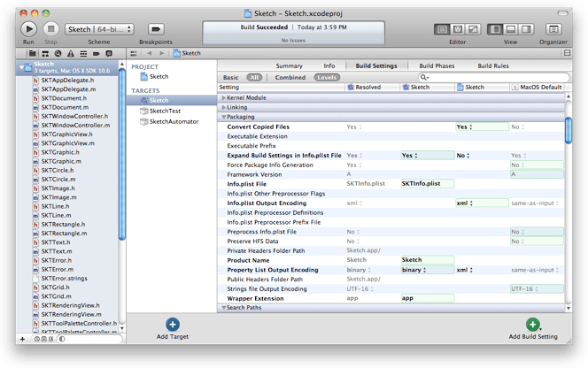Go back with the jump bar arrow
The image size is (588, 368).
(x=150, y=53)
